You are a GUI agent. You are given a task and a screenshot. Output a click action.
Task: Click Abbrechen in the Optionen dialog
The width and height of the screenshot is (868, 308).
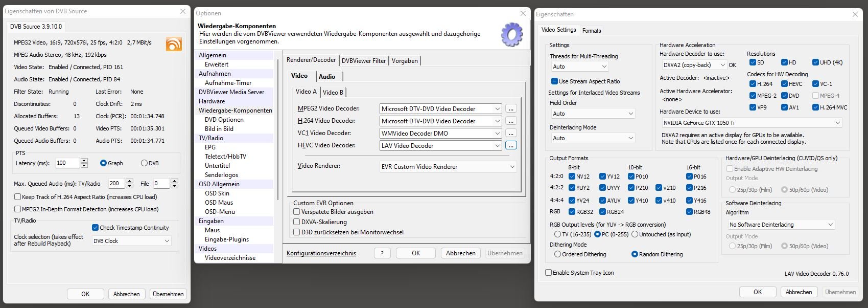[460, 253]
